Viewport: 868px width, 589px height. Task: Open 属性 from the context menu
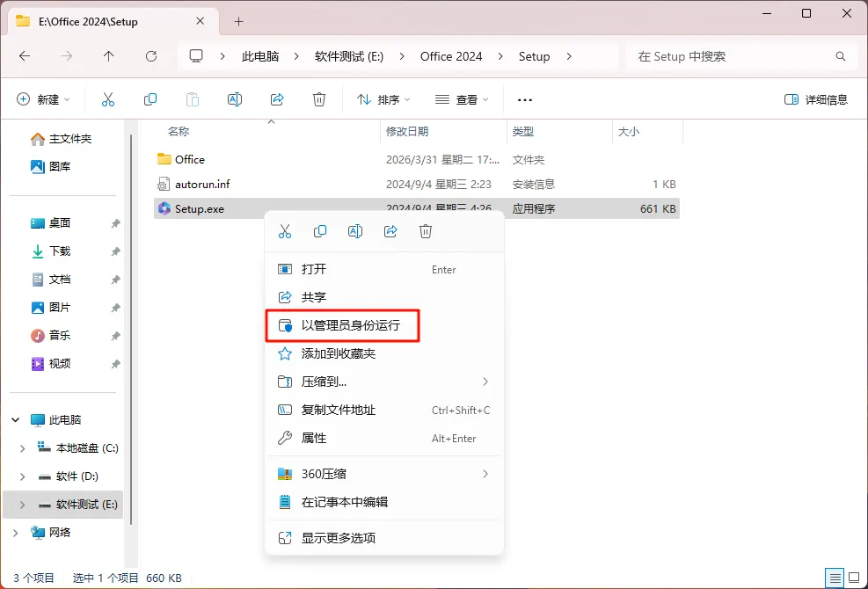(x=384, y=439)
